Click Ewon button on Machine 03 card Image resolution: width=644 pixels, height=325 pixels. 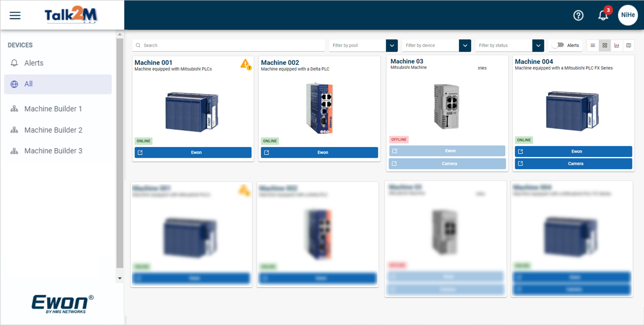click(447, 151)
